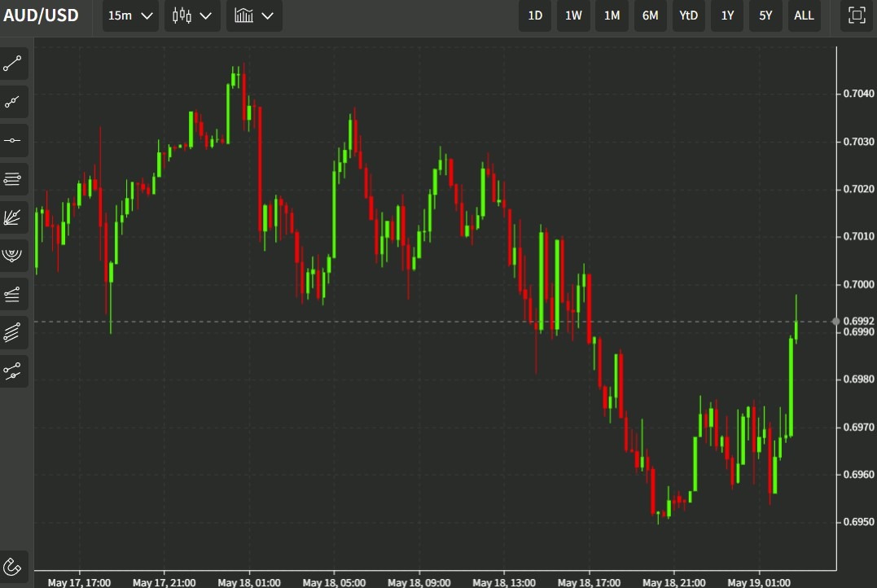Select the Fibonacci retracement tool

(13, 178)
